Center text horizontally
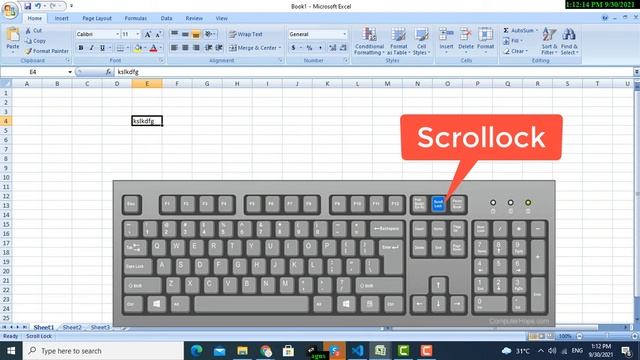640x360 pixels. [185, 48]
